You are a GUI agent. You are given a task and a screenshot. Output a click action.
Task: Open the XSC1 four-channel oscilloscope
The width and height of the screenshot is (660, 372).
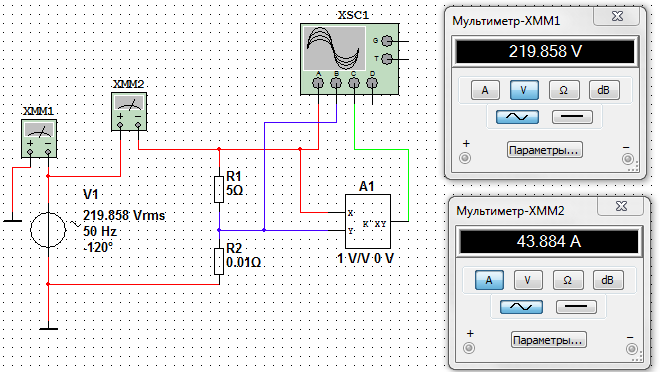(350, 59)
